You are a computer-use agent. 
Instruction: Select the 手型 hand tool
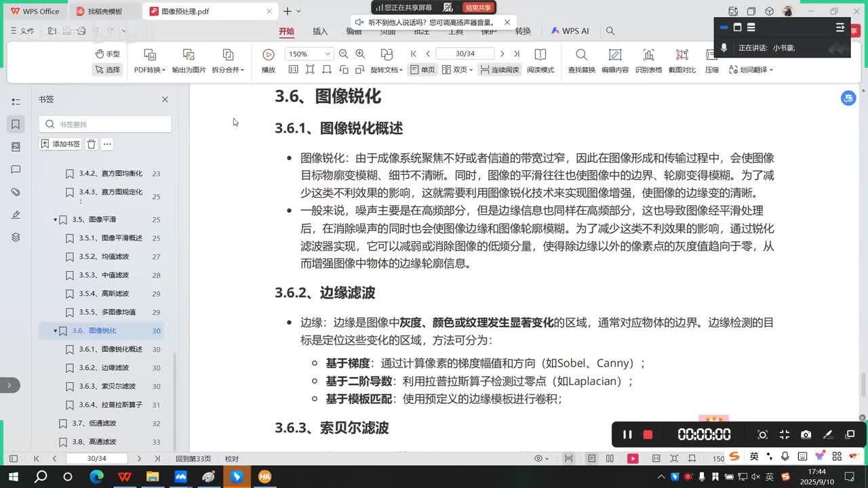coord(107,54)
